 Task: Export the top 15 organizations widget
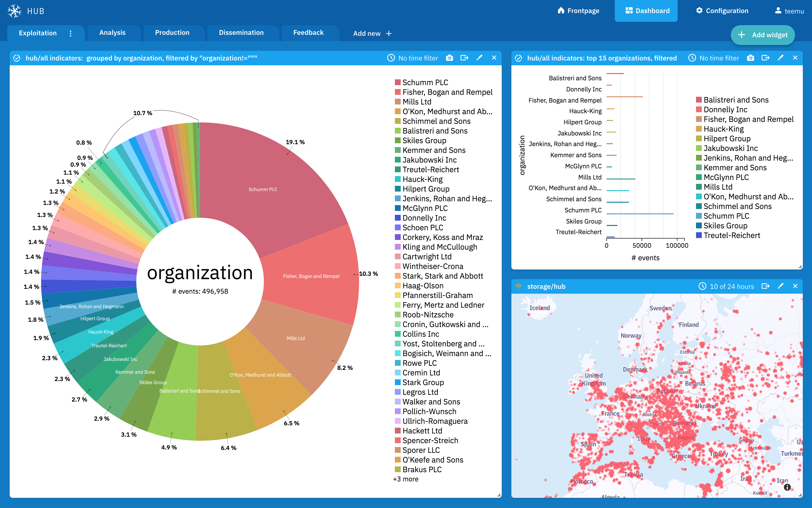[765, 58]
